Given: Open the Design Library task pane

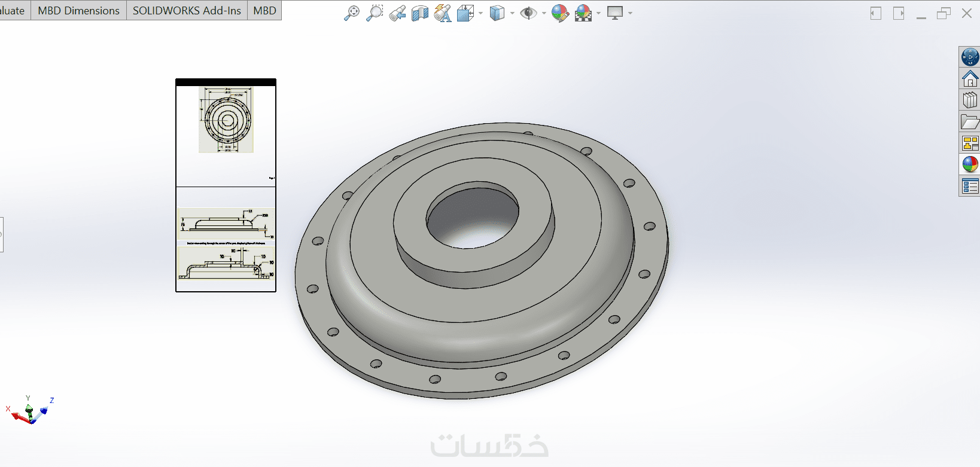Looking at the screenshot, I should tap(970, 100).
